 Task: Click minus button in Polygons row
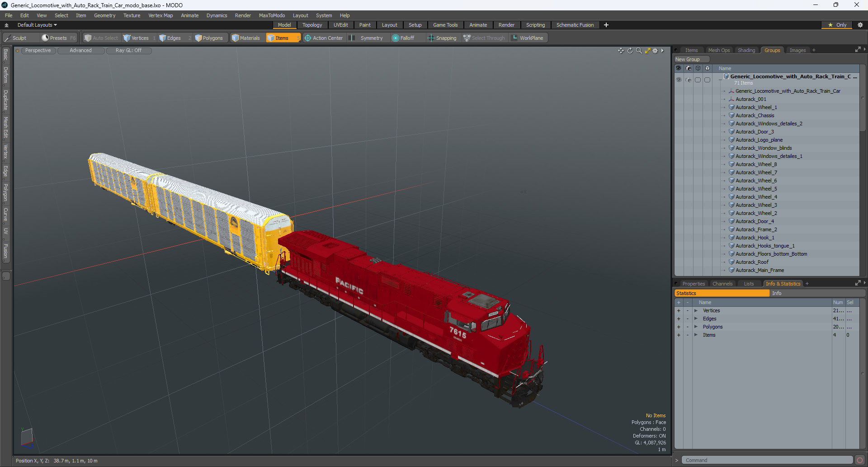[688, 327]
